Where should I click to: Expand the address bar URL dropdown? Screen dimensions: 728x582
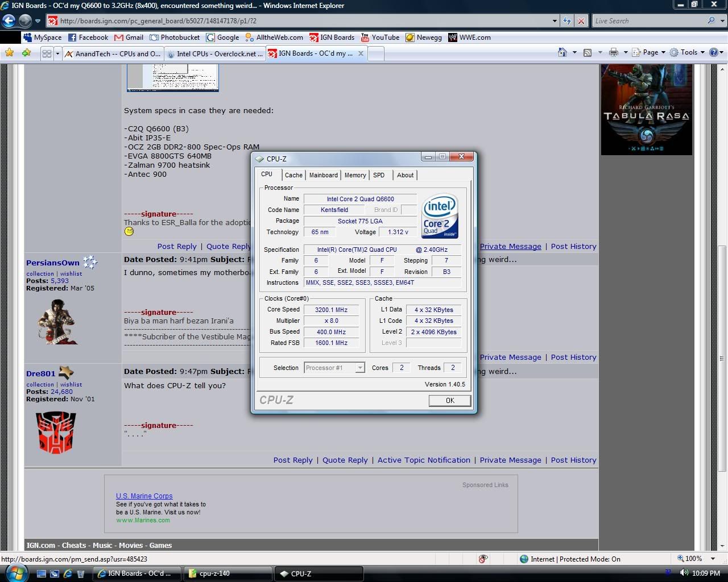coord(555,21)
